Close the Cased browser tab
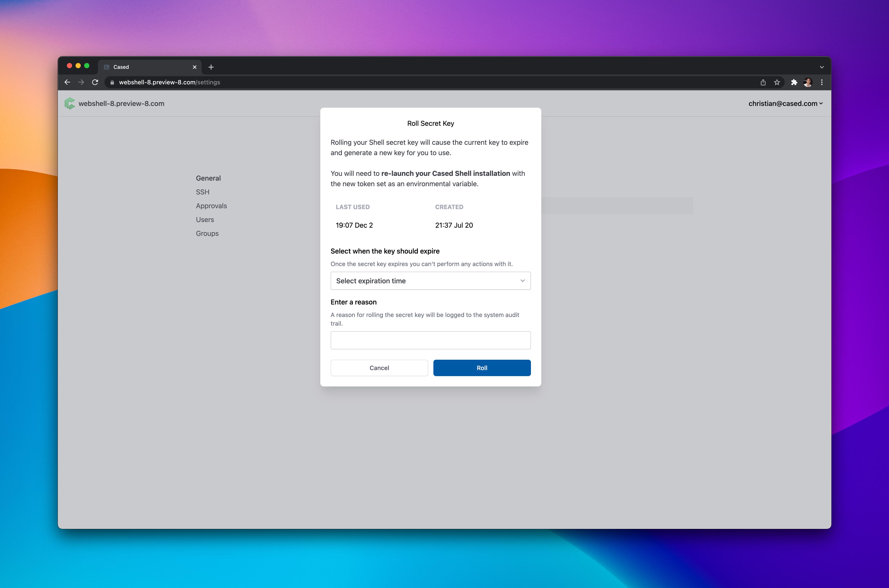 195,67
